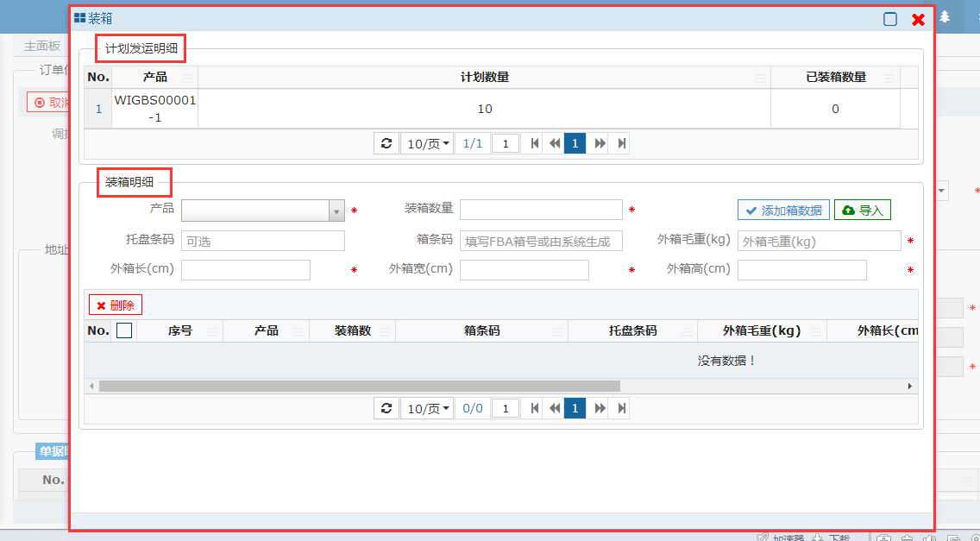980x541 pixels.
Task: Click the 装箱数 column header
Action: point(353,330)
